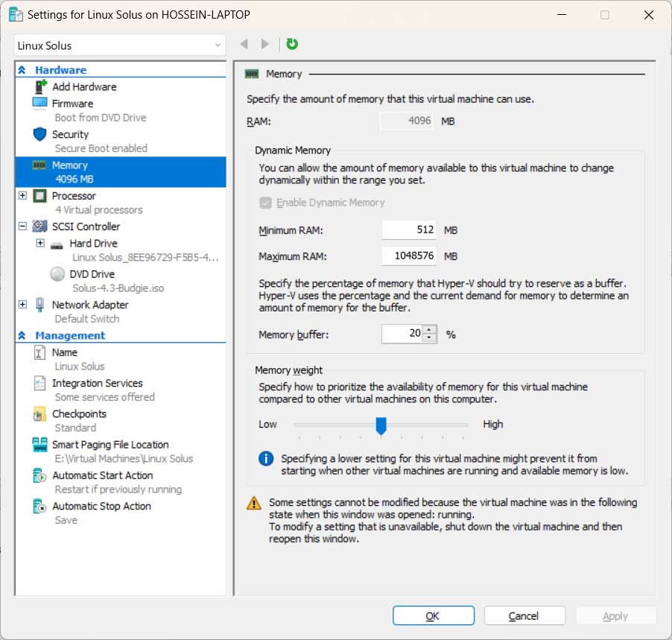Image resolution: width=672 pixels, height=640 pixels.
Task: Select Name settings item
Action: 121,359
